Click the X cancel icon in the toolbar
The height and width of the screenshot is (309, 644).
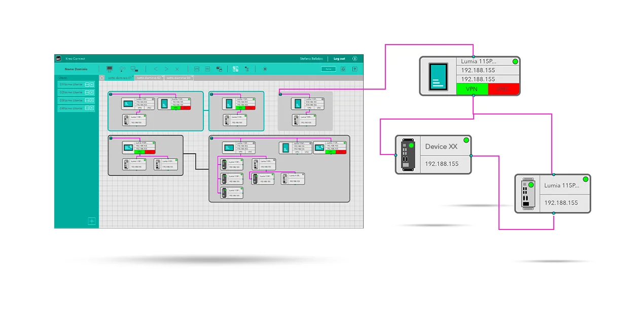pyautogui.click(x=177, y=69)
